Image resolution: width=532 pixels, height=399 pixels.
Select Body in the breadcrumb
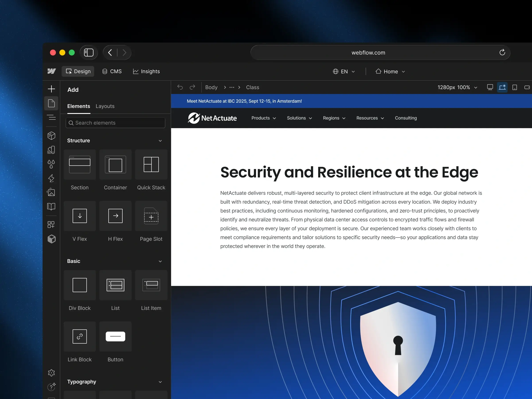(211, 87)
